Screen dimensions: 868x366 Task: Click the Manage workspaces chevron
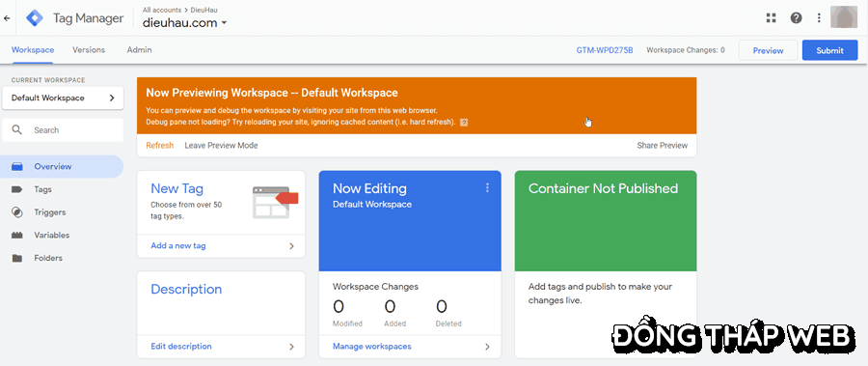click(x=488, y=347)
